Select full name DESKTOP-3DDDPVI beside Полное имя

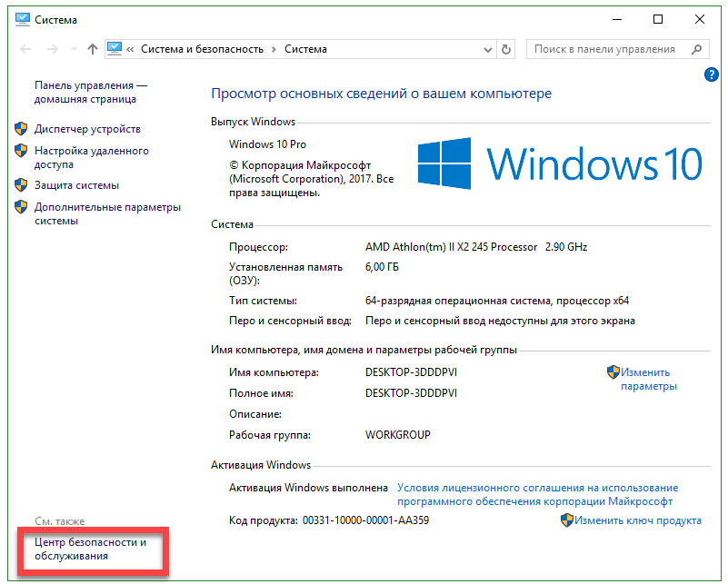[411, 393]
